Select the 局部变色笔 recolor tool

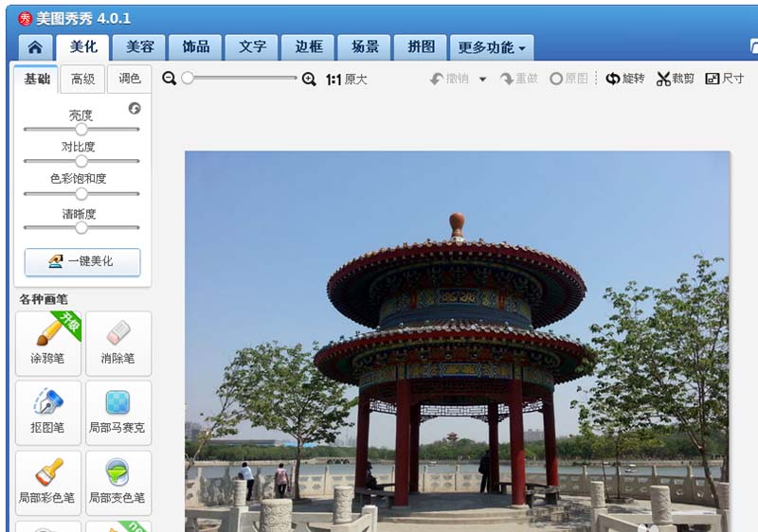(x=118, y=483)
